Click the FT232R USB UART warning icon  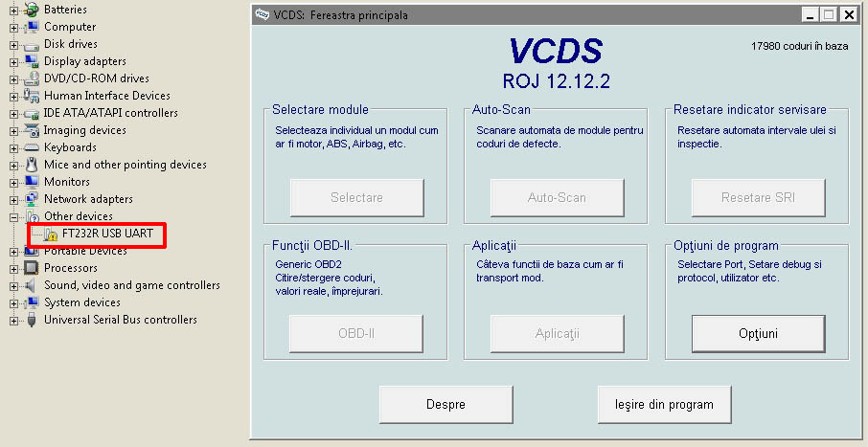pyautogui.click(x=51, y=235)
